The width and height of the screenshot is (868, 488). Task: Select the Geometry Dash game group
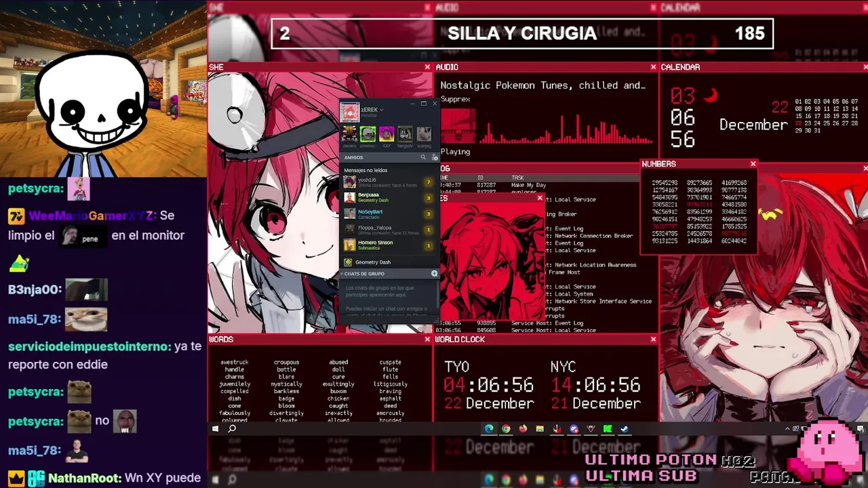click(388, 262)
